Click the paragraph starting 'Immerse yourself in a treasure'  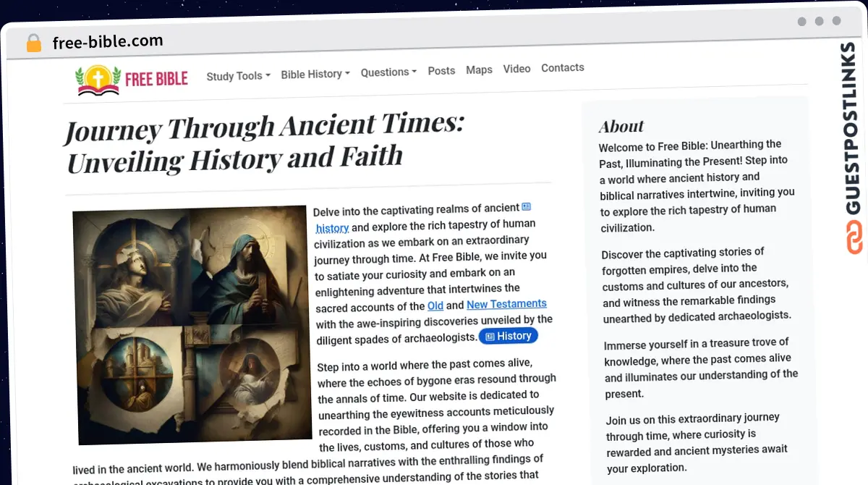pos(701,368)
